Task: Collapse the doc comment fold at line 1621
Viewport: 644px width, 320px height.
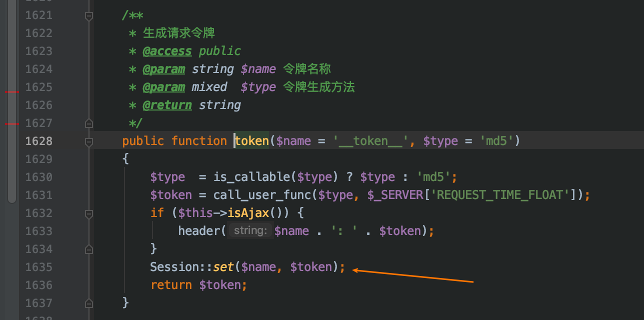Action: (89, 15)
